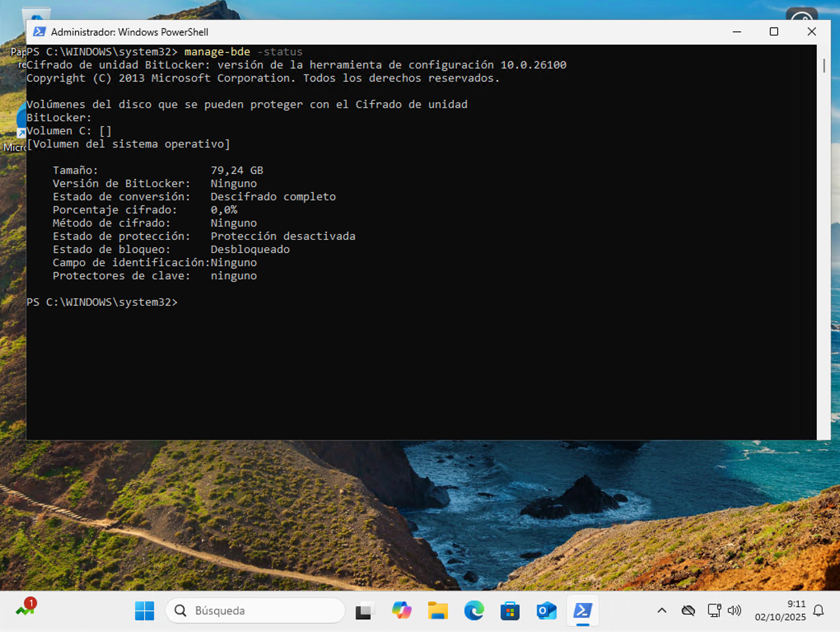
Task: Open the Windows Start menu
Action: coord(145,611)
